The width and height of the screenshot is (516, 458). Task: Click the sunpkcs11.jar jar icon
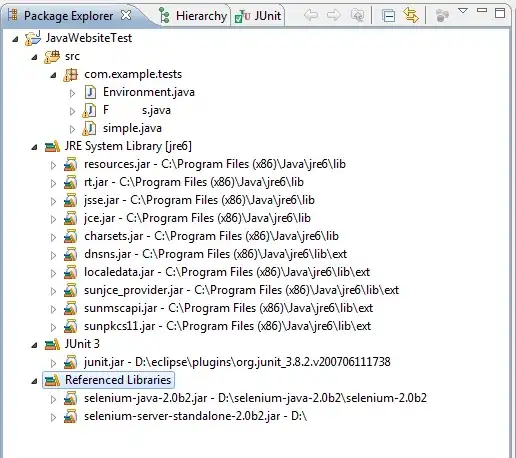tap(70, 326)
